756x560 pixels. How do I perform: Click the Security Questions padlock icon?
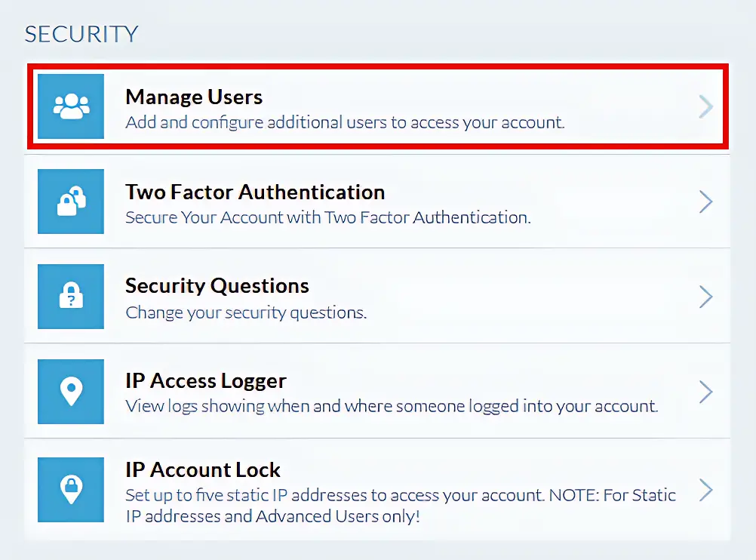coord(71,297)
